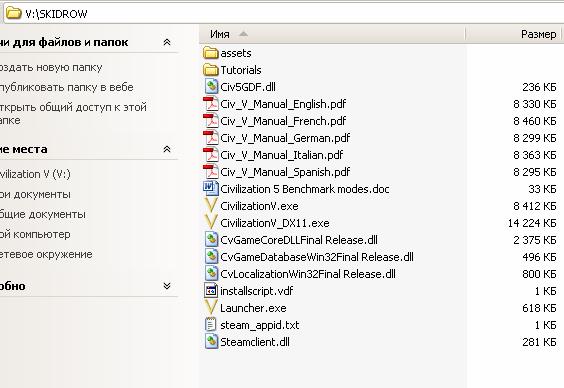
Task: Collapse the file and folder tasks panel
Action: (x=167, y=42)
